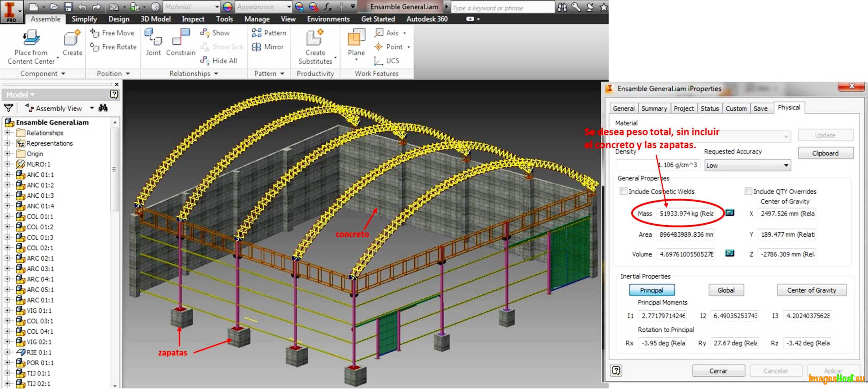Click the iProperties help button

(616, 370)
